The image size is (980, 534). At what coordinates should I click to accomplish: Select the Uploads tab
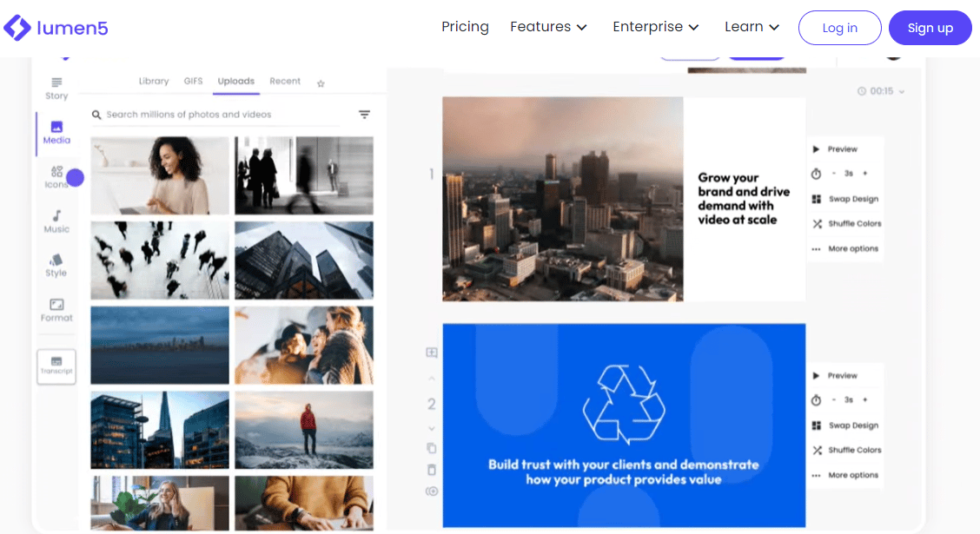(x=235, y=82)
